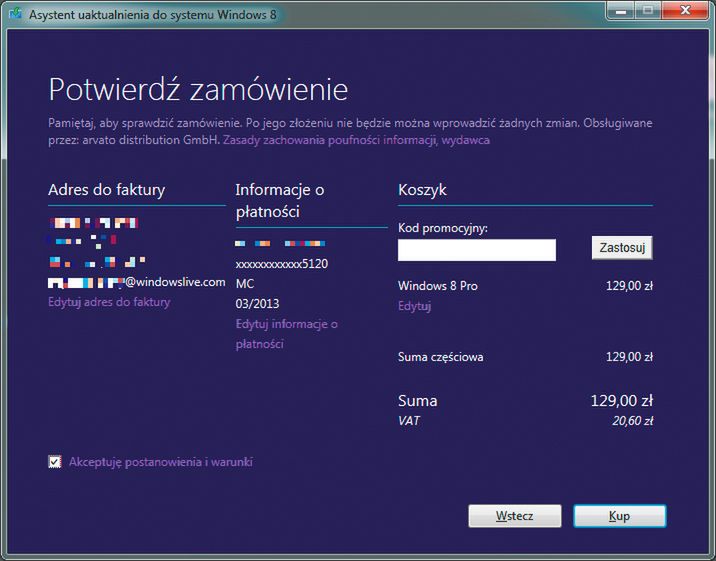This screenshot has width=716, height=561.
Task: Click the card type 'MC'
Action: click(245, 284)
